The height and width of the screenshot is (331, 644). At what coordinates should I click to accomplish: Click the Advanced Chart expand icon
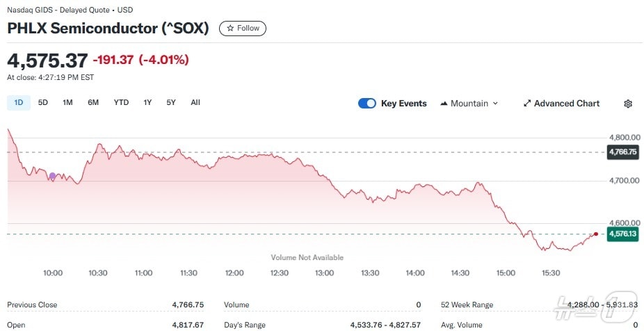[x=527, y=104]
